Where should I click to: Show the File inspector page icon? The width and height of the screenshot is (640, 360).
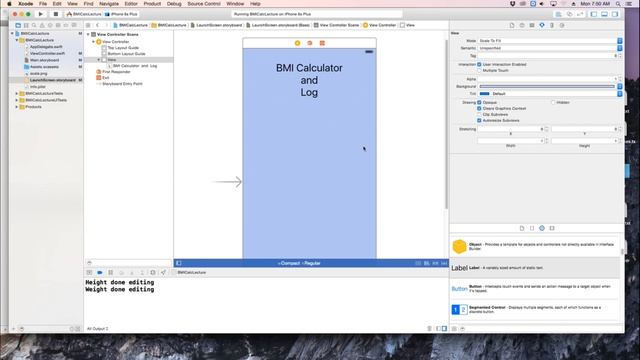coord(512,25)
